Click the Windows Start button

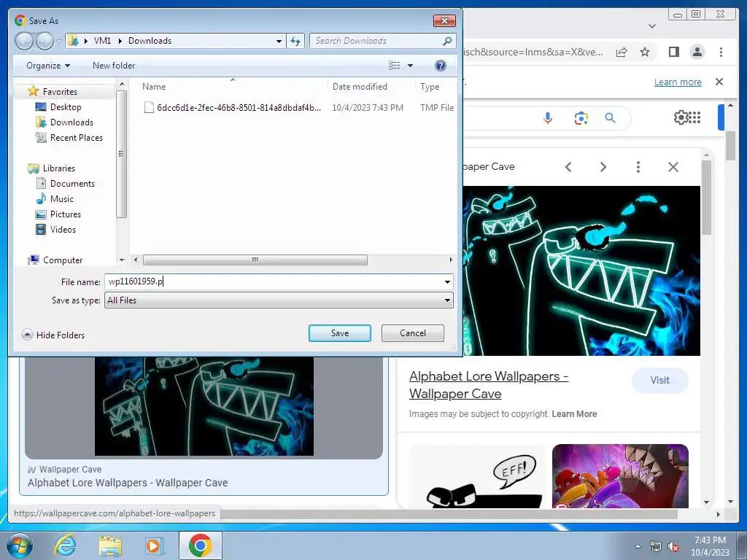pos(19,545)
